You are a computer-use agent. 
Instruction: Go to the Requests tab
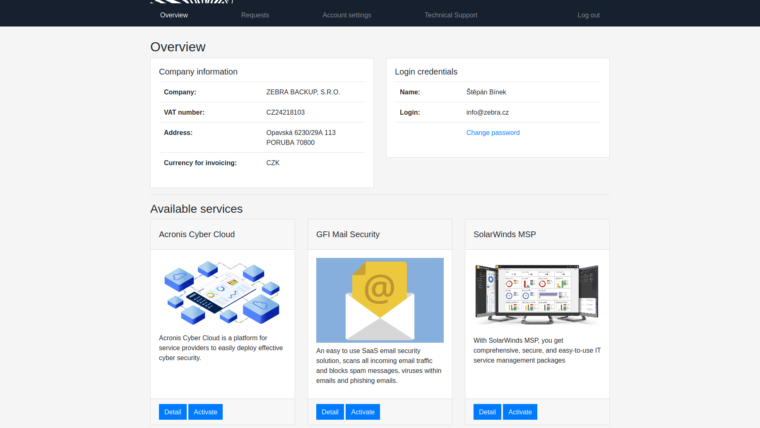(x=255, y=15)
